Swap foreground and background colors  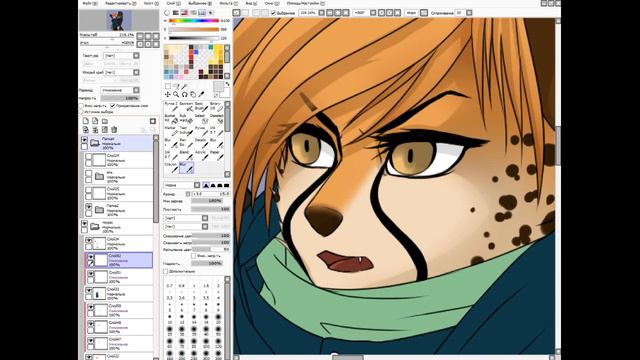pyautogui.click(x=227, y=84)
